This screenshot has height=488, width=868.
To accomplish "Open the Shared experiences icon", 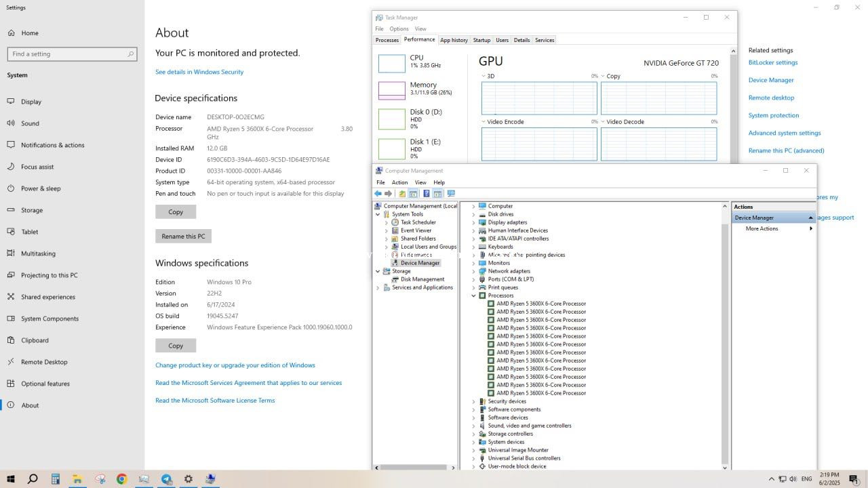I will [x=11, y=297].
